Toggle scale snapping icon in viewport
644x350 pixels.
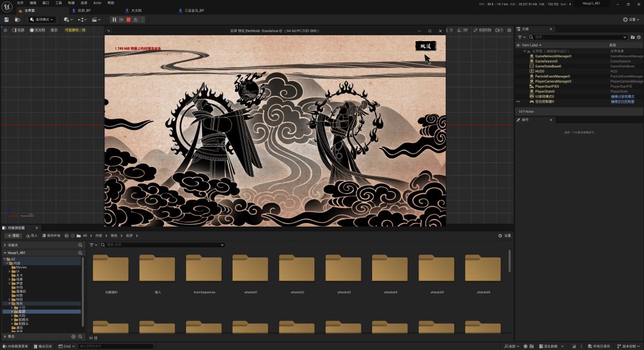475,30
